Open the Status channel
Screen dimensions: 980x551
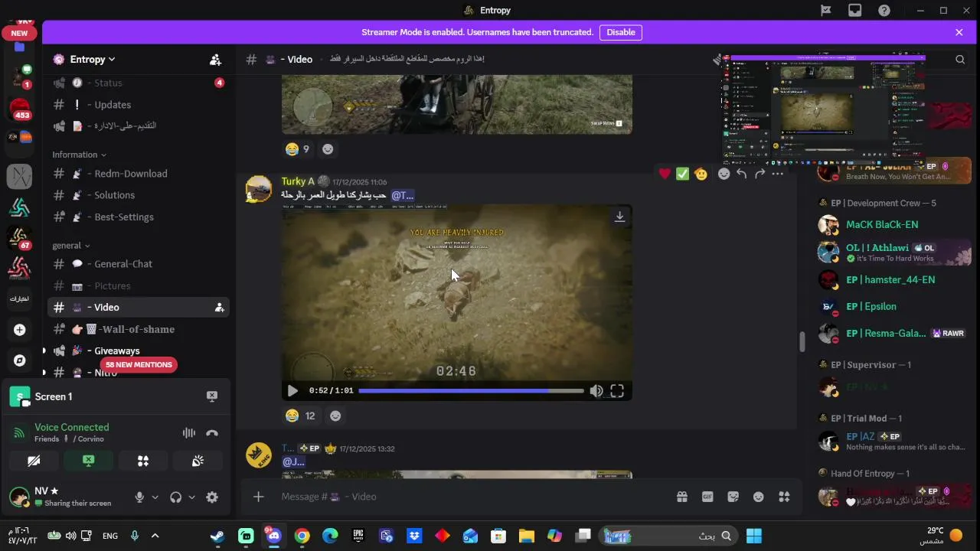click(138, 83)
